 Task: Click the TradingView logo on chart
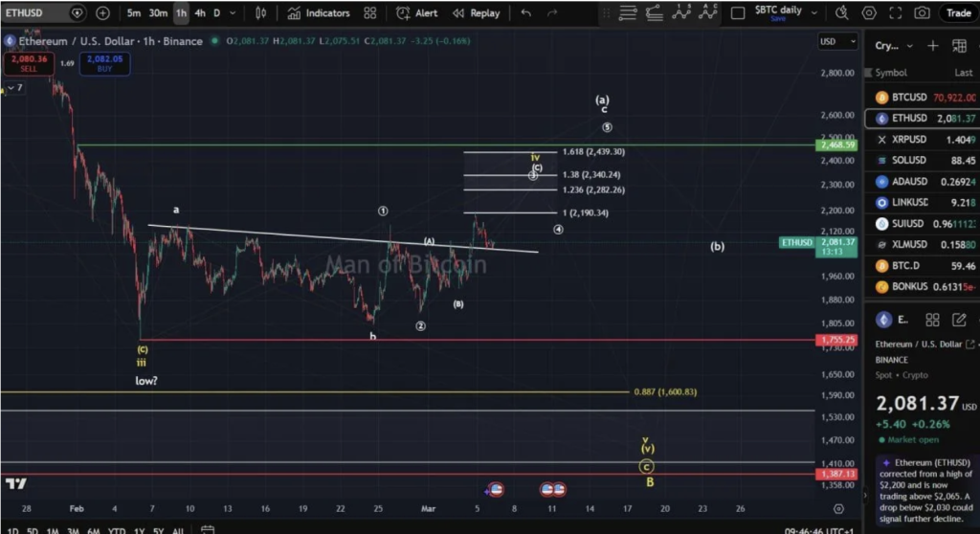click(x=16, y=483)
